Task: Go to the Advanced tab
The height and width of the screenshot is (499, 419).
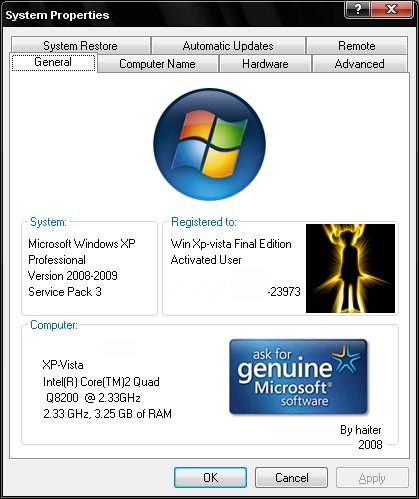Action: [360, 64]
